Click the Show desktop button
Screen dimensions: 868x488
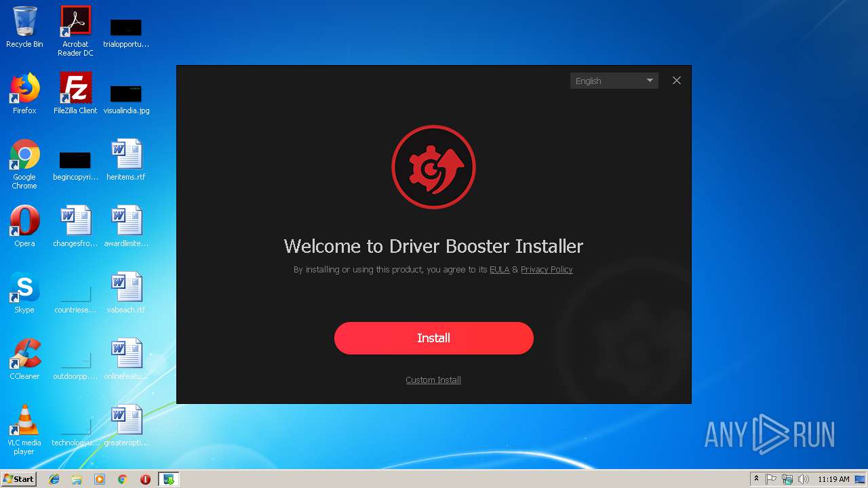coord(861,479)
